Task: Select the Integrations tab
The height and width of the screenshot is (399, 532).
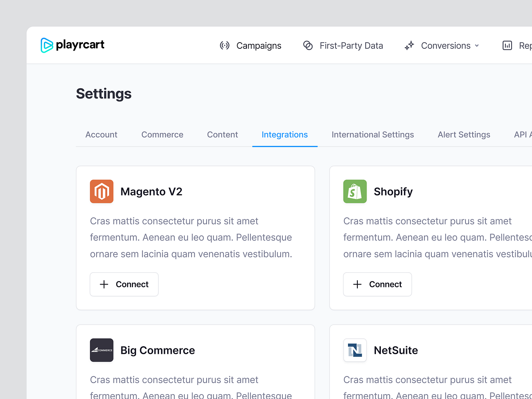Action: (x=285, y=134)
